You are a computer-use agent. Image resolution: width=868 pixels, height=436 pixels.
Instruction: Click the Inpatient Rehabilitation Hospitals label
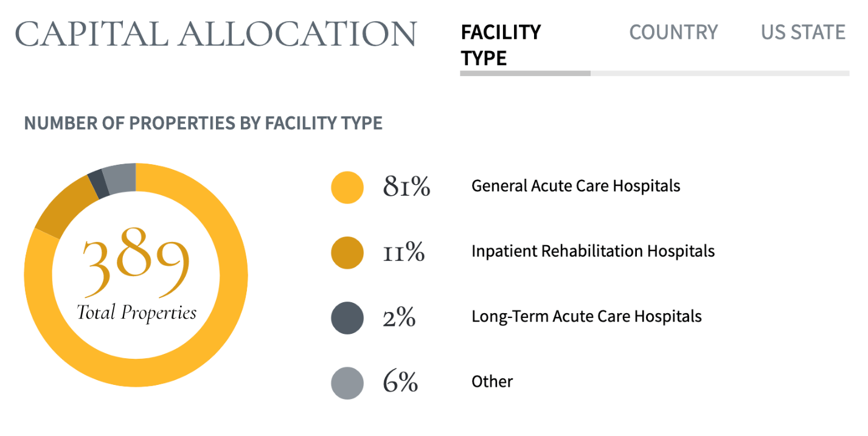click(593, 251)
